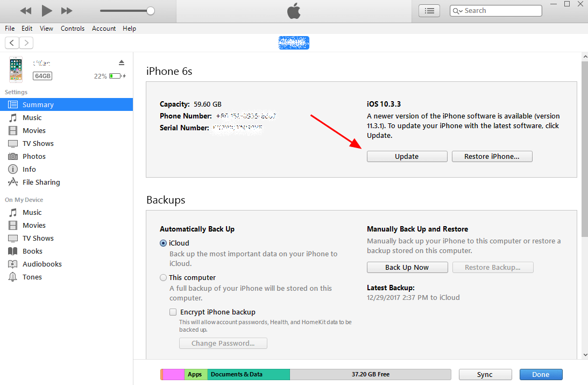This screenshot has width=588, height=385.
Task: Click the Audiobooks icon
Action: (x=13, y=264)
